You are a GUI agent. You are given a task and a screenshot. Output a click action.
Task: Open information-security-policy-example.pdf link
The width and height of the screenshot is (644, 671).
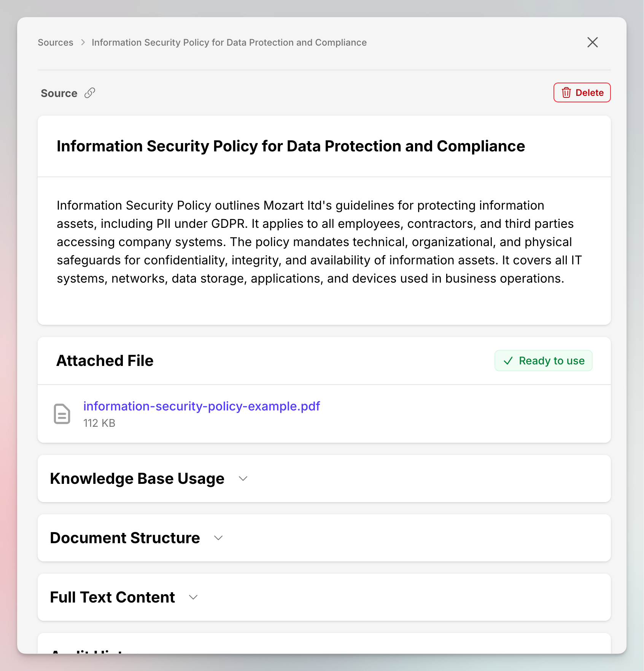(202, 406)
